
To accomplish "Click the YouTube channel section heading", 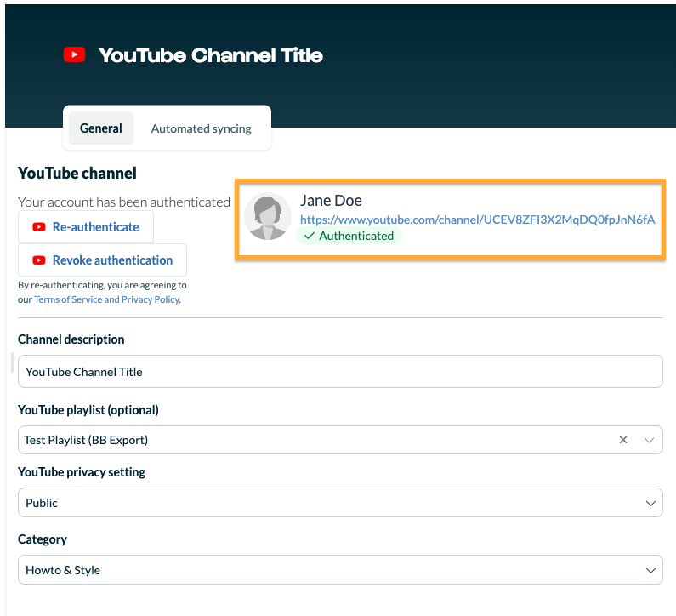I will [x=77, y=173].
